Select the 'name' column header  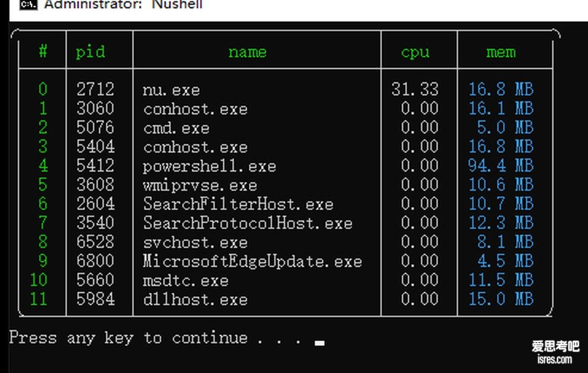coord(247,52)
